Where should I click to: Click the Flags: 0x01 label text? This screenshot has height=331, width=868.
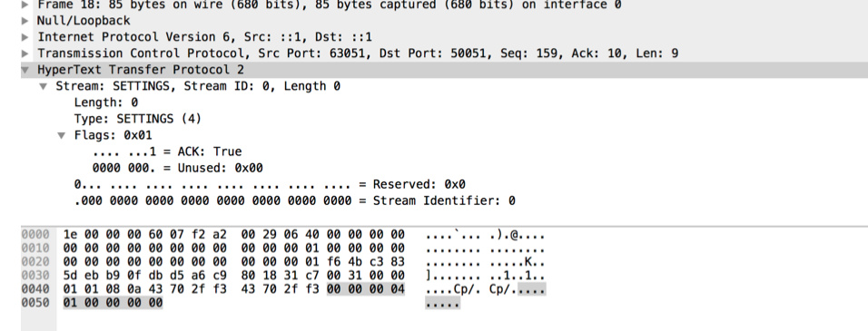coord(113,135)
